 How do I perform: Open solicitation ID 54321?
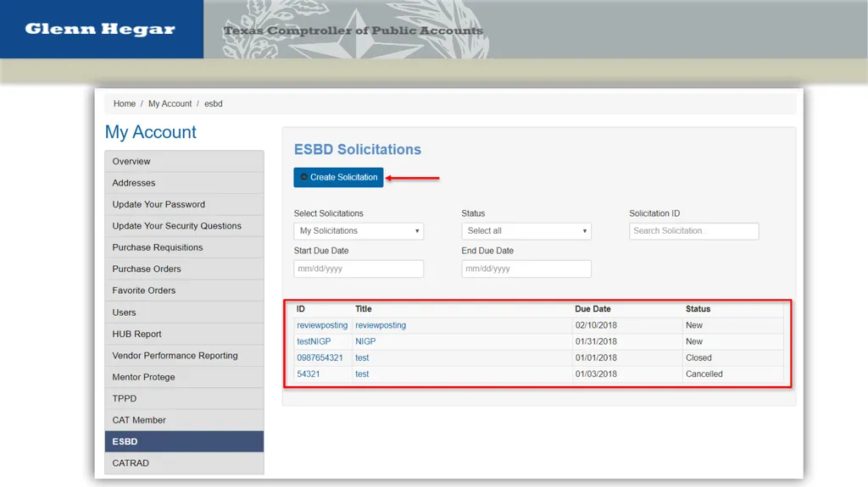309,374
